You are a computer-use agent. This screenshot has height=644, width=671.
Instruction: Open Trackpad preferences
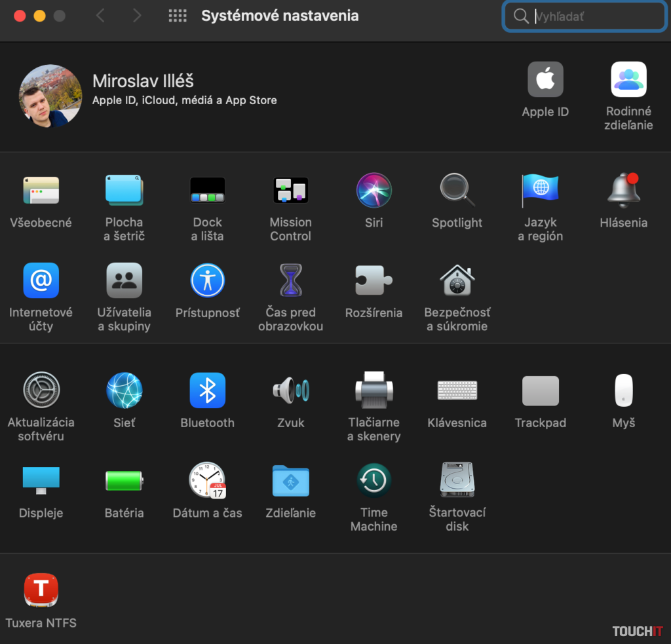coord(540,390)
